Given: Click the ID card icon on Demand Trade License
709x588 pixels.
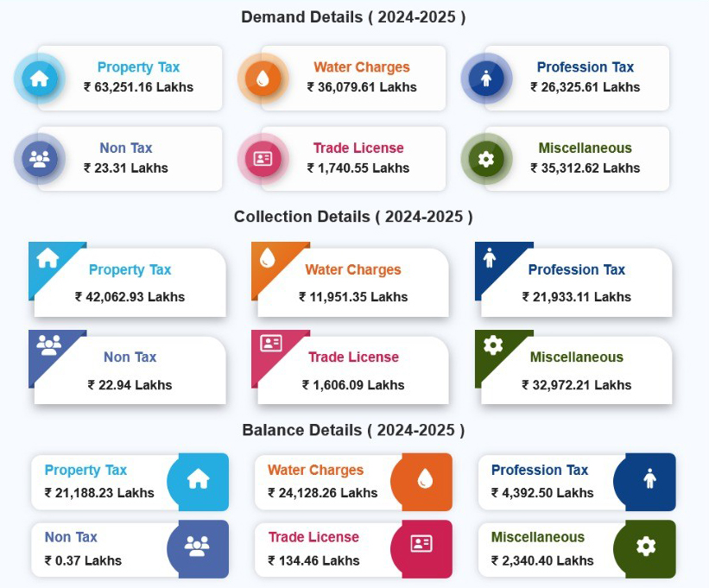Looking at the screenshot, I should 263,159.
